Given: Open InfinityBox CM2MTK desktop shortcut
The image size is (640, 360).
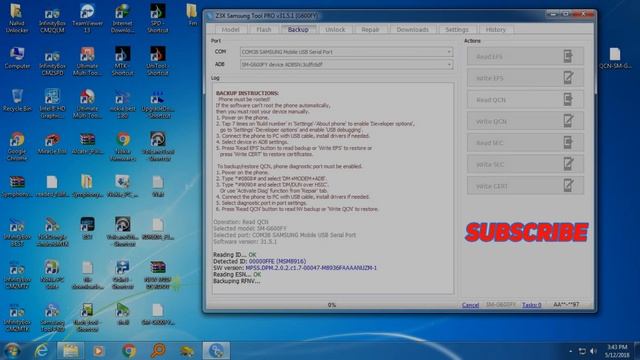Looking at the screenshot, I should pos(17,318).
